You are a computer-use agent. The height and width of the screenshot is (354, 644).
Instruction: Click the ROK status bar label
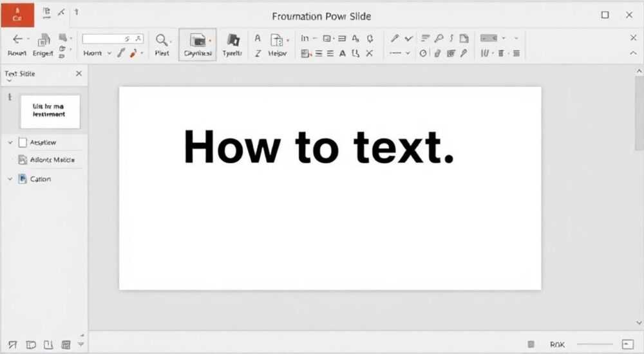pos(557,344)
